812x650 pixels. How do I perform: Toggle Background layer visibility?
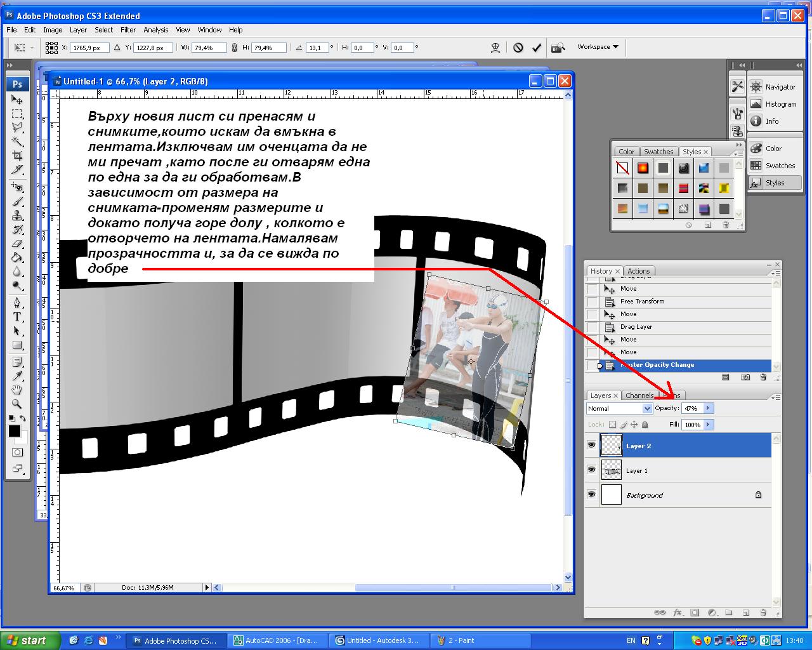pos(591,494)
